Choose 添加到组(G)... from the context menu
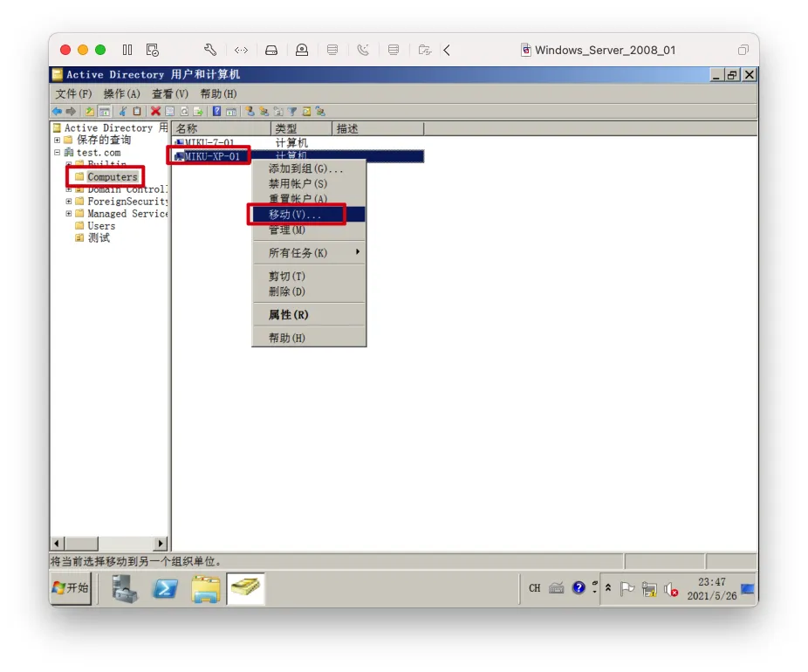This screenshot has height=672, width=808. (x=309, y=168)
